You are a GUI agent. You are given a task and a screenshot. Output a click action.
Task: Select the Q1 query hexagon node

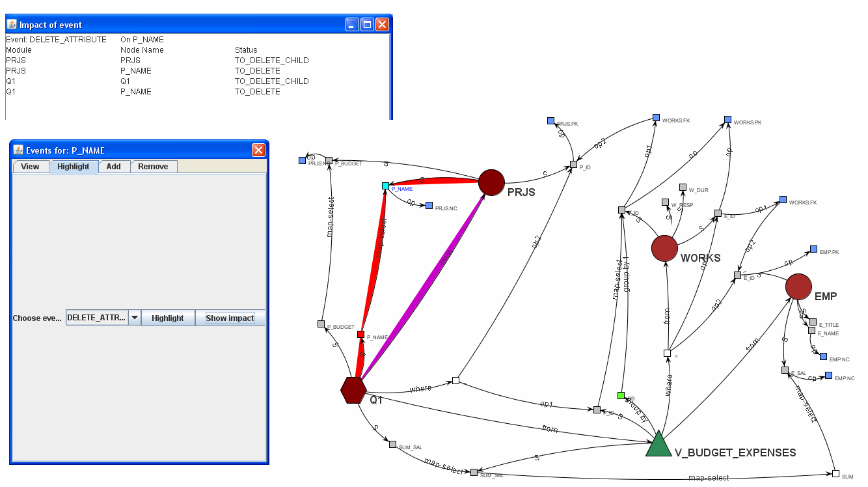(x=354, y=390)
